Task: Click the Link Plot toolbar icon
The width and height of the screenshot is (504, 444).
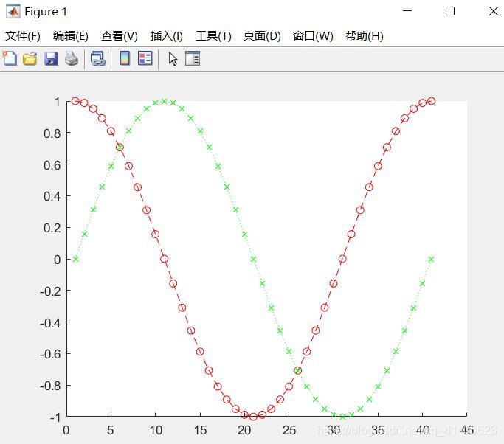Action: [97, 59]
